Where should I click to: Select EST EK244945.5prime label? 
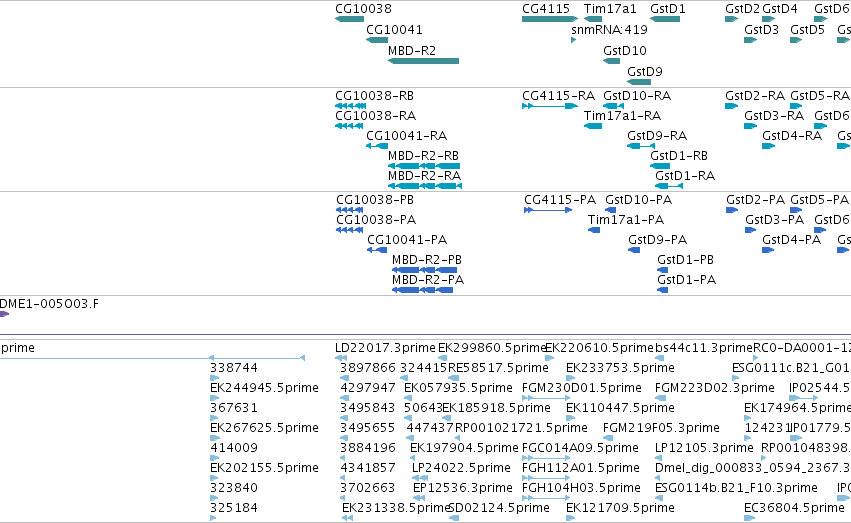(x=264, y=388)
